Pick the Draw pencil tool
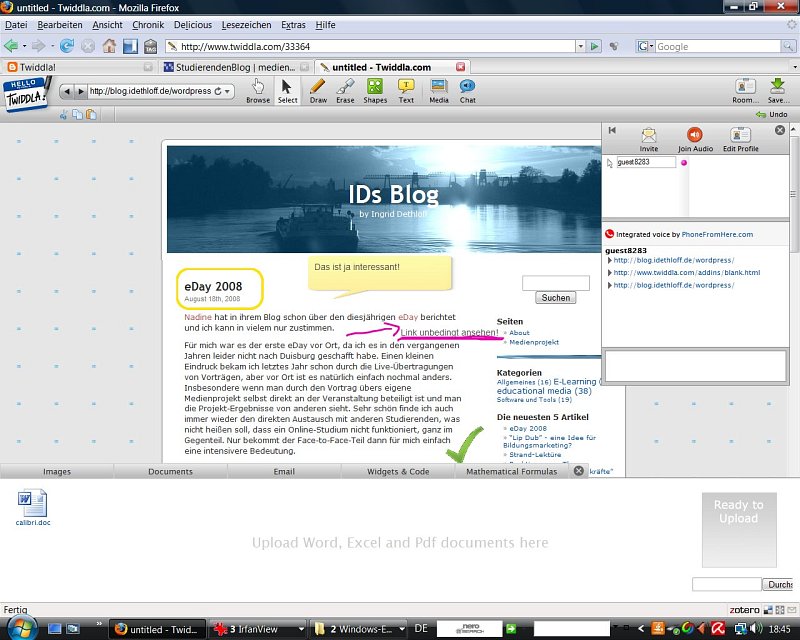Screen dimensions: 800x640 pos(318,91)
